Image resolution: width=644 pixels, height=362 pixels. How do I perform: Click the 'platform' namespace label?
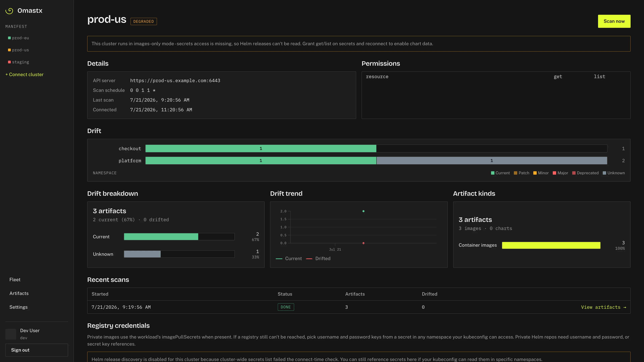[130, 161]
